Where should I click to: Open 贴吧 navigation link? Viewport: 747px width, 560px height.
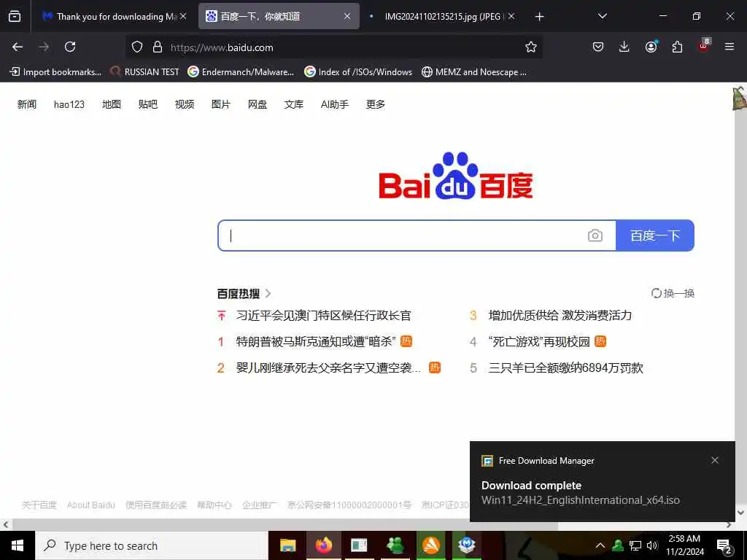click(147, 104)
